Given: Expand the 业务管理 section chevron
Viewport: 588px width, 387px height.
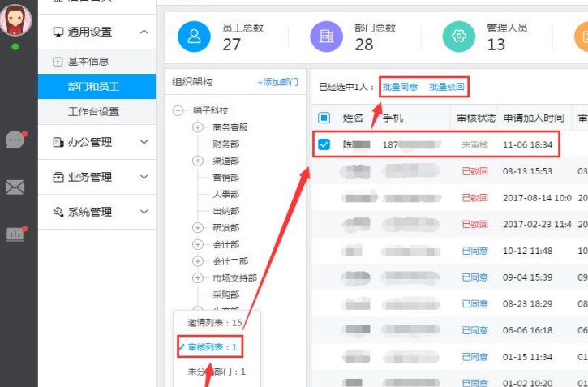Looking at the screenshot, I should (144, 177).
